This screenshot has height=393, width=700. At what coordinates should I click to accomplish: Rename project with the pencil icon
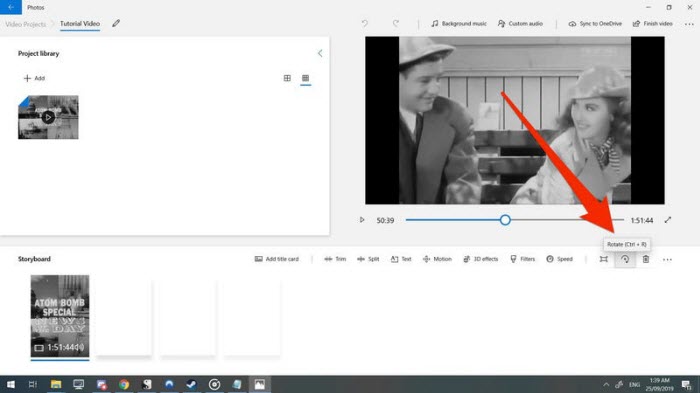pyautogui.click(x=116, y=23)
